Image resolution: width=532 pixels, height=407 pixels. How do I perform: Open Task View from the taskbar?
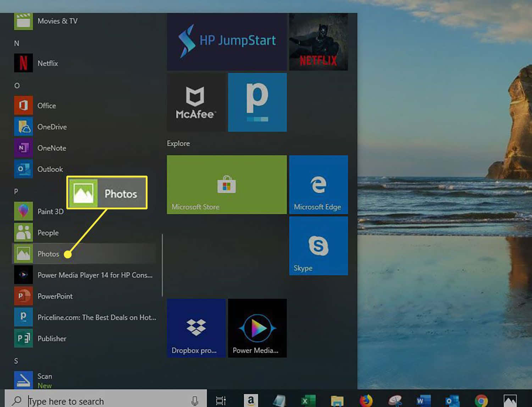pyautogui.click(x=221, y=401)
